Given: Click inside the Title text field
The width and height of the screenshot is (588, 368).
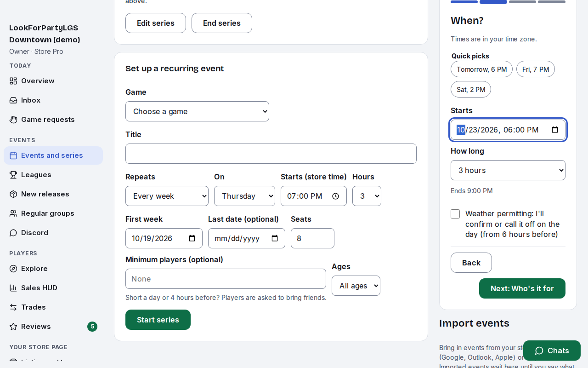Looking at the screenshot, I should coord(271,154).
